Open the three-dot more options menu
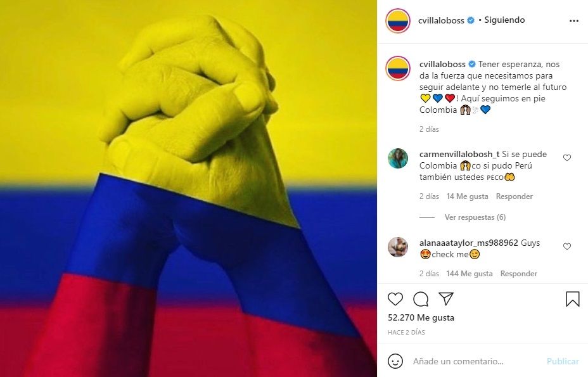Screen dimensions: 588x377 pos(574,21)
